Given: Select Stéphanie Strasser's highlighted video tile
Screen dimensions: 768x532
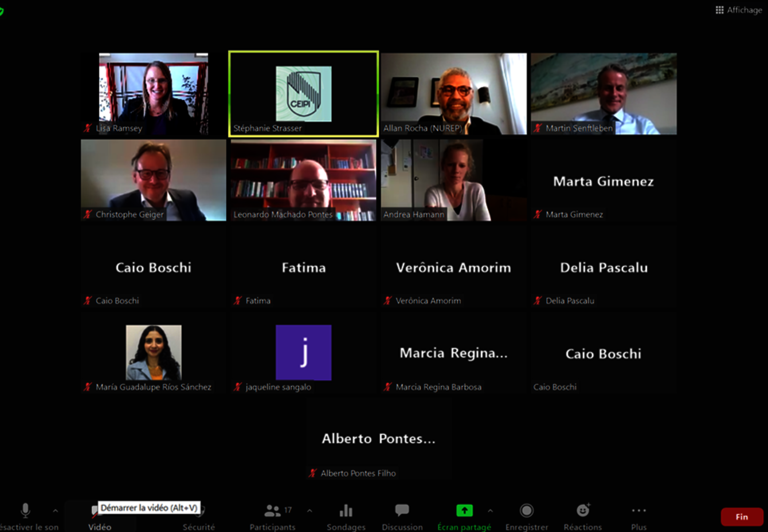Looking at the screenshot, I should click(x=303, y=94).
